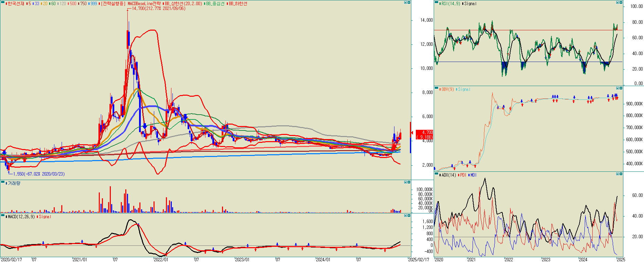
Task: Close the main price chart panel
Action: click(409, 2)
